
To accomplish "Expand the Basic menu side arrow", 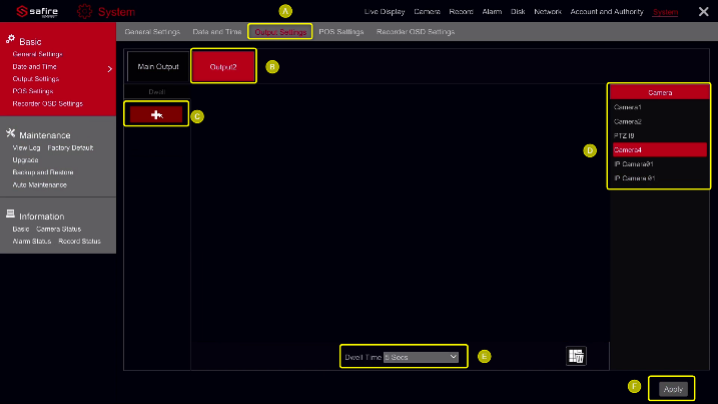I will tap(108, 69).
